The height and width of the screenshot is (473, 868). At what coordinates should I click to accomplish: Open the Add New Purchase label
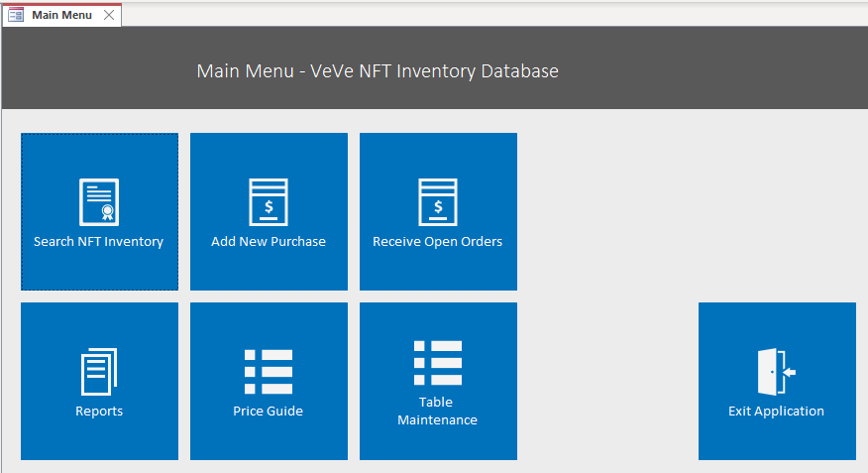coord(269,242)
